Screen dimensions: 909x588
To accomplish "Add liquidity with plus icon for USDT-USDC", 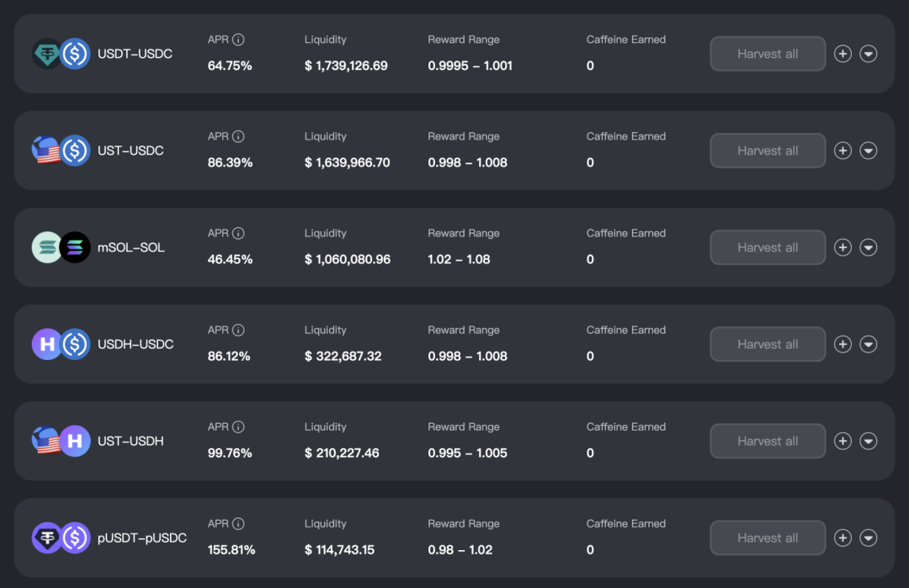I will [x=843, y=54].
